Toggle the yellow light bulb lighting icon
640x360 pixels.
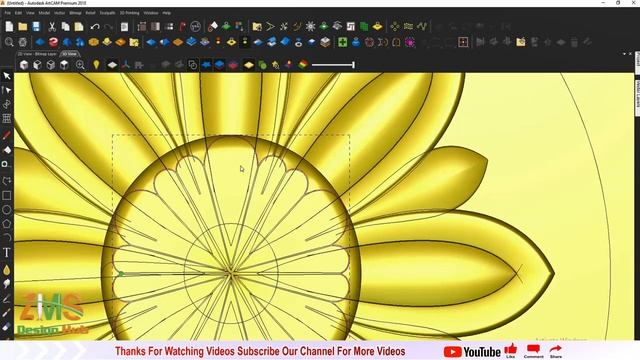[x=96, y=65]
